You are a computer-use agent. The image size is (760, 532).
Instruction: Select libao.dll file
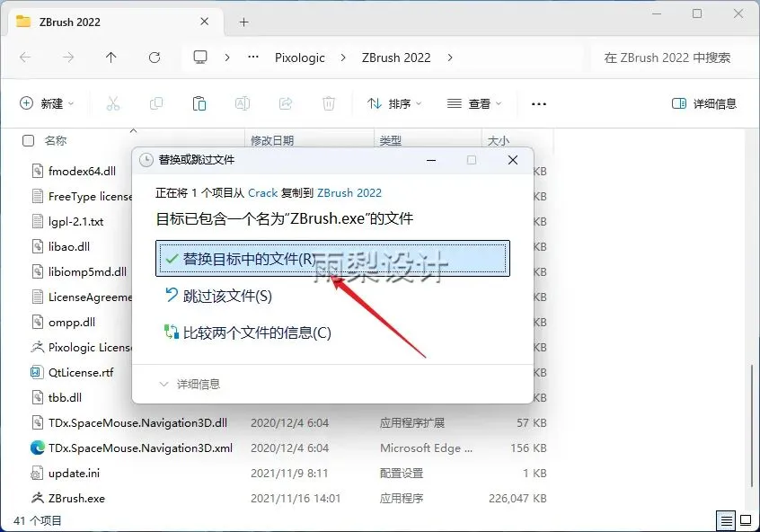click(x=69, y=246)
